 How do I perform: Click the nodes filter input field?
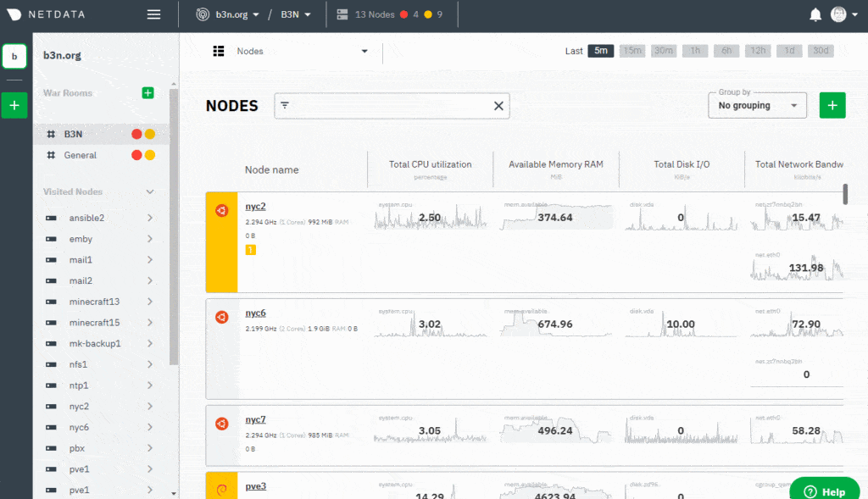tap(392, 106)
